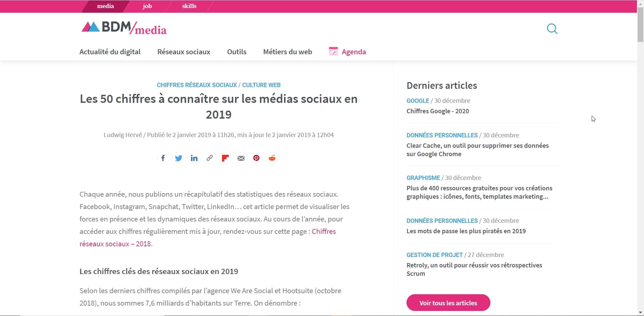Open Retroly Scrum tool article
The height and width of the screenshot is (316, 644).
click(x=474, y=269)
